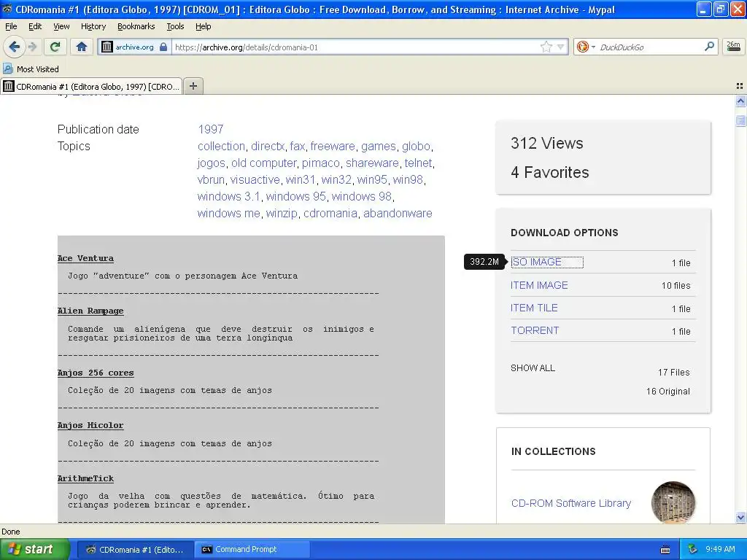This screenshot has width=747, height=560.
Task: Click the CD-ROM Software Library thumbnail image
Action: pos(673,502)
